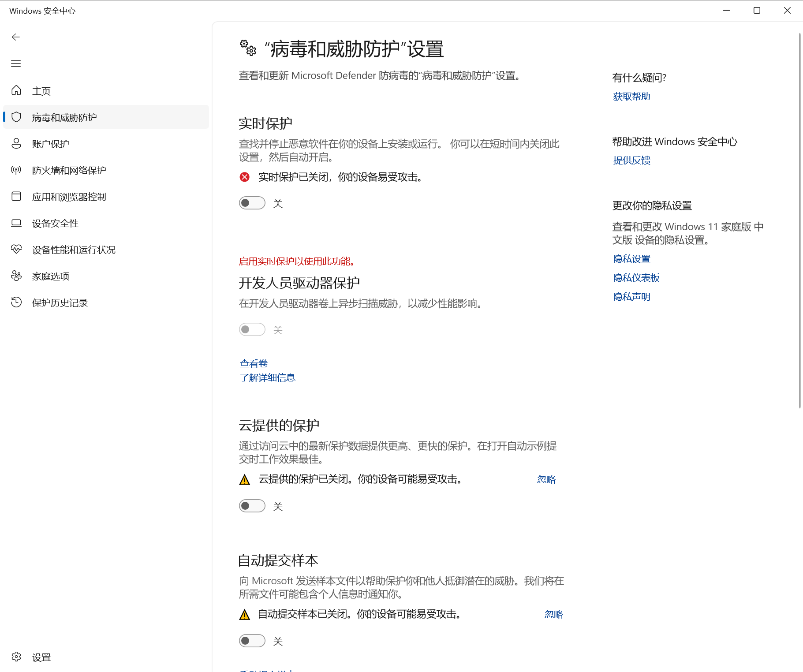Click the family icon for 家庭选项
This screenshot has width=803, height=672.
[x=16, y=276]
